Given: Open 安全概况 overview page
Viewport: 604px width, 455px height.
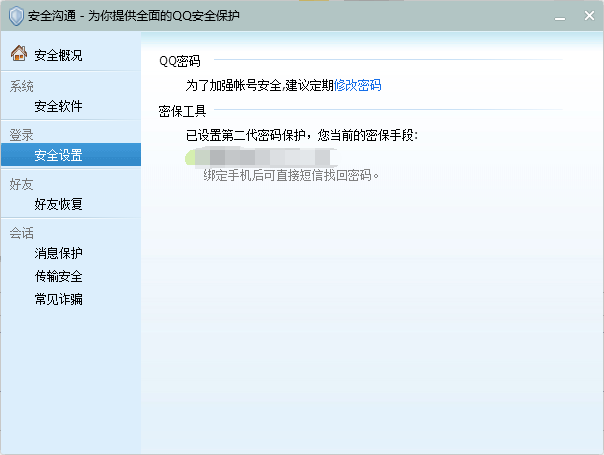Looking at the screenshot, I should coord(58,55).
